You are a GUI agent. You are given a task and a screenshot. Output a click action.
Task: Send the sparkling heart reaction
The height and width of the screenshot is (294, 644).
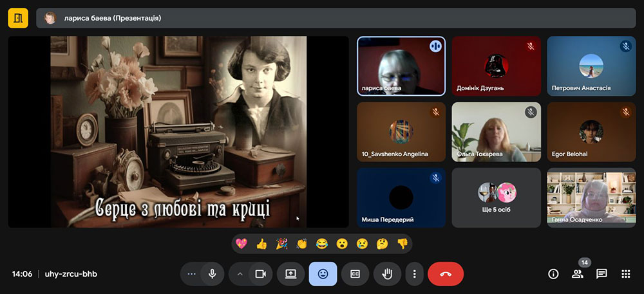point(241,244)
